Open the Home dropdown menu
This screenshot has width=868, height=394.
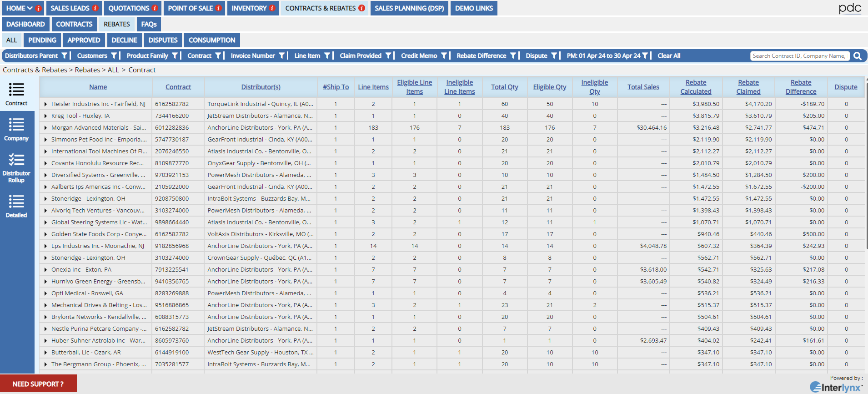pyautogui.click(x=20, y=8)
